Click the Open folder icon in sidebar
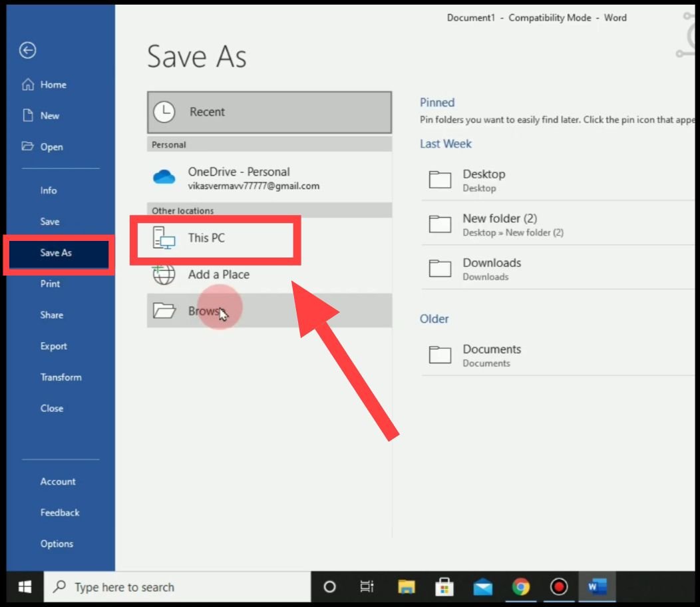The image size is (700, 607). [x=28, y=146]
